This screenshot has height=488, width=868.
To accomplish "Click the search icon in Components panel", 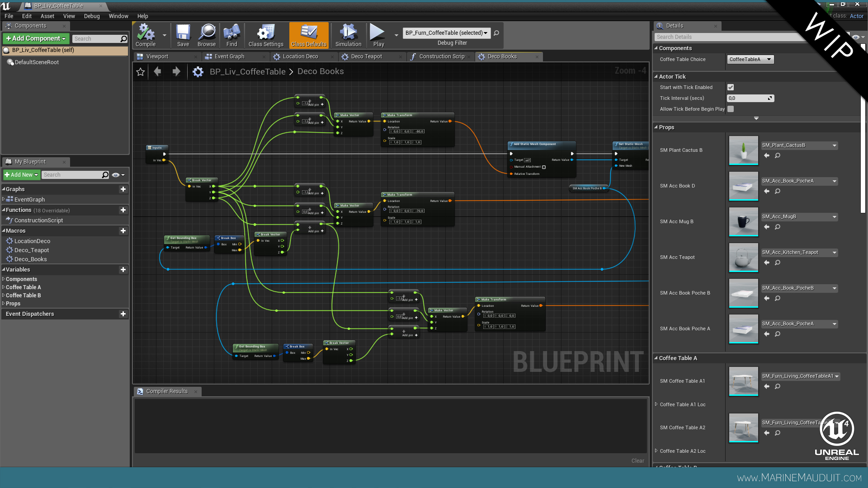I will click(x=123, y=39).
